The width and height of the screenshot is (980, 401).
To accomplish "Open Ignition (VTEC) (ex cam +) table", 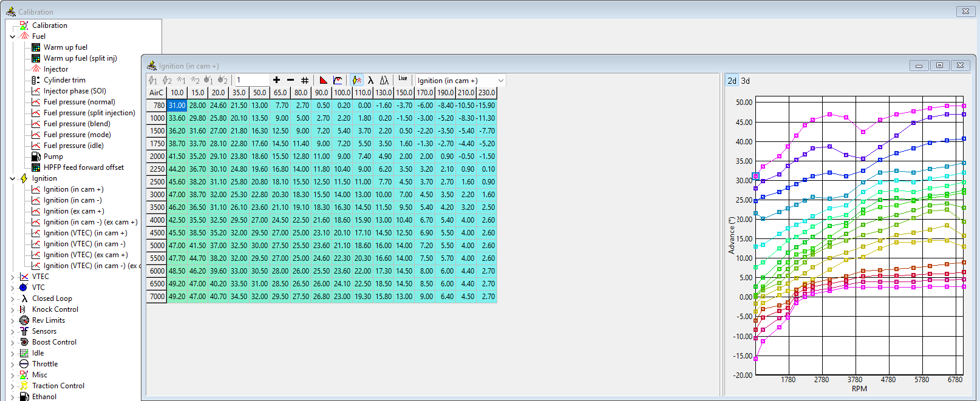I will [x=86, y=255].
